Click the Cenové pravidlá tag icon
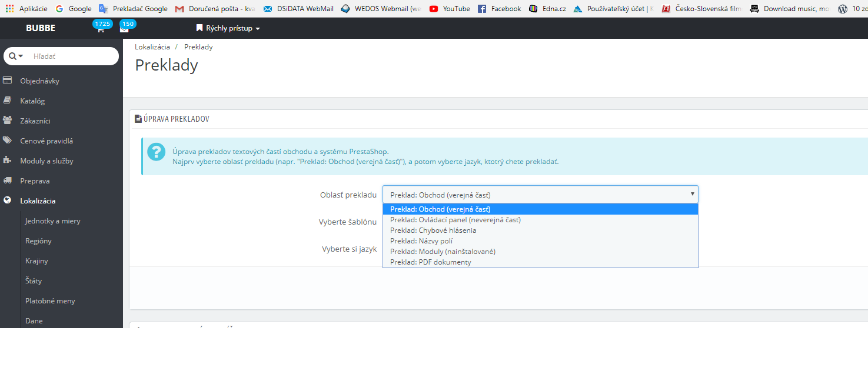 tap(8, 141)
